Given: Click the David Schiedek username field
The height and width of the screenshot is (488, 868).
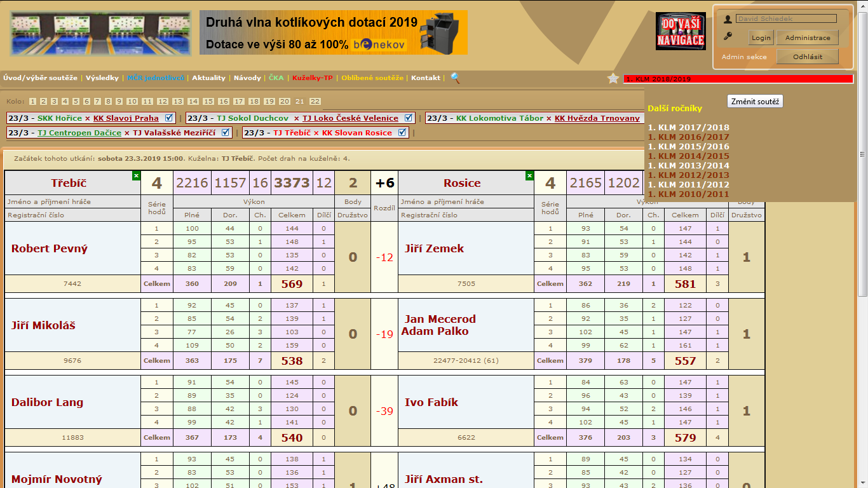Looking at the screenshot, I should (786, 19).
